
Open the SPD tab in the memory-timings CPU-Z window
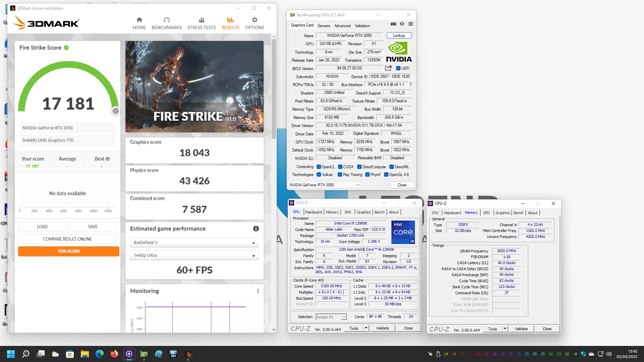coord(486,213)
